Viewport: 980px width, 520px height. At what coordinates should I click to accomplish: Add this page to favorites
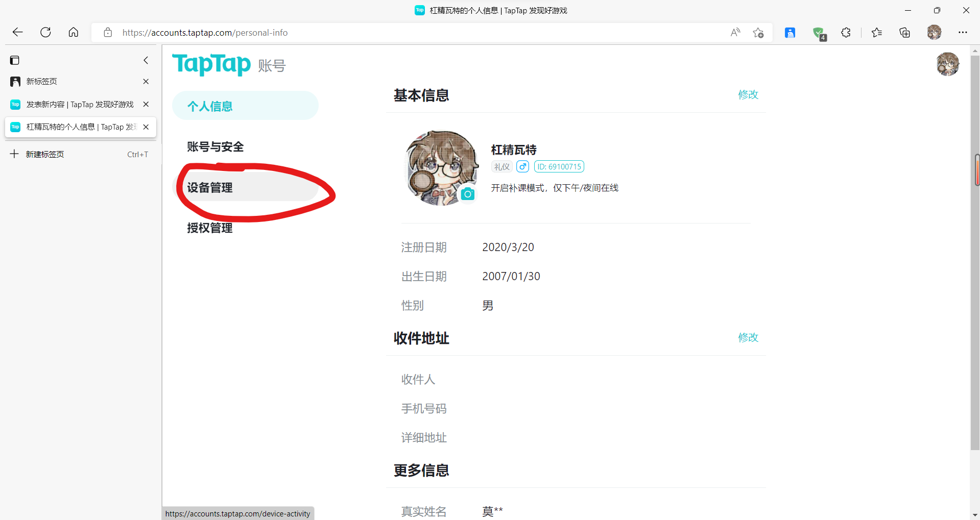click(758, 33)
